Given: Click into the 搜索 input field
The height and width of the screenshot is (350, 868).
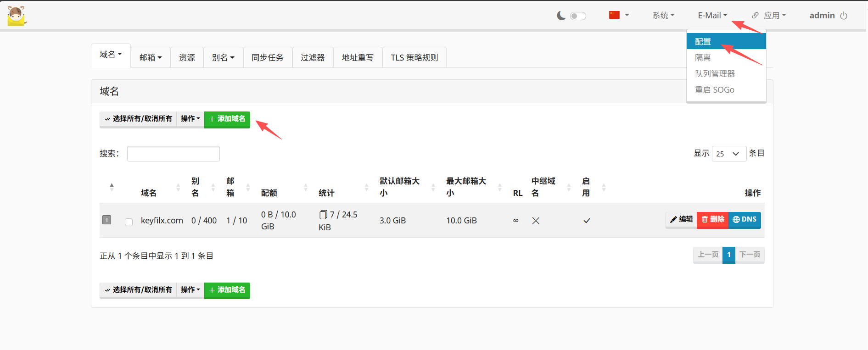Looking at the screenshot, I should tap(173, 154).
